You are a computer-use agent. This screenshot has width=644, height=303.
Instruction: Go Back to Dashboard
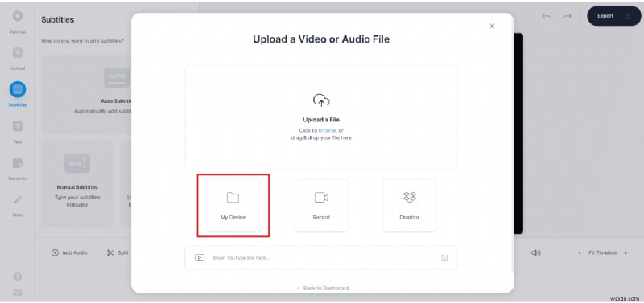coord(323,289)
